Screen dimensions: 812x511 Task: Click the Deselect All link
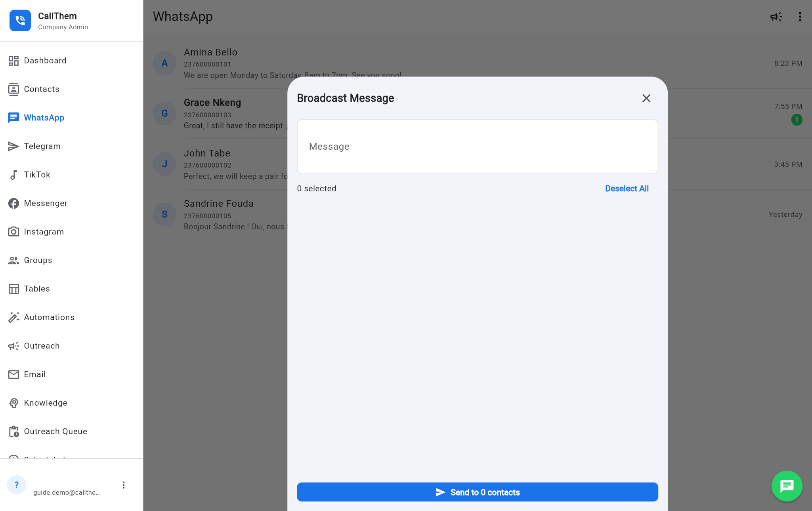pos(627,189)
